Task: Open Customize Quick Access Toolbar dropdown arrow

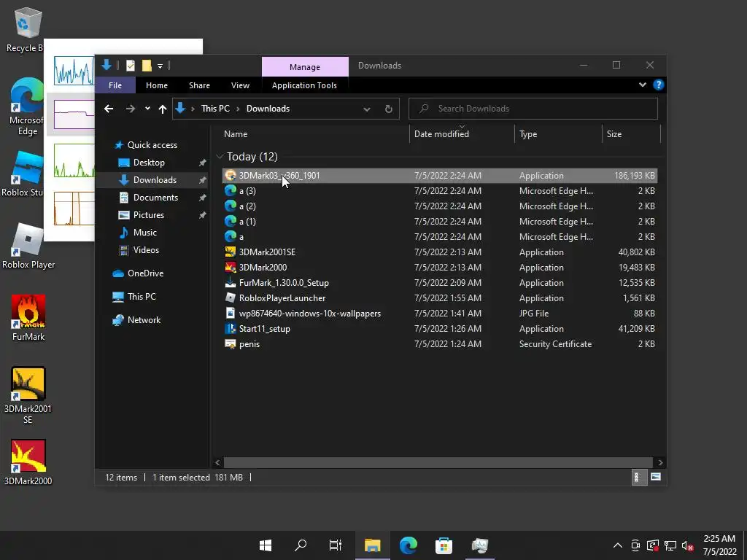Action: pyautogui.click(x=160, y=66)
